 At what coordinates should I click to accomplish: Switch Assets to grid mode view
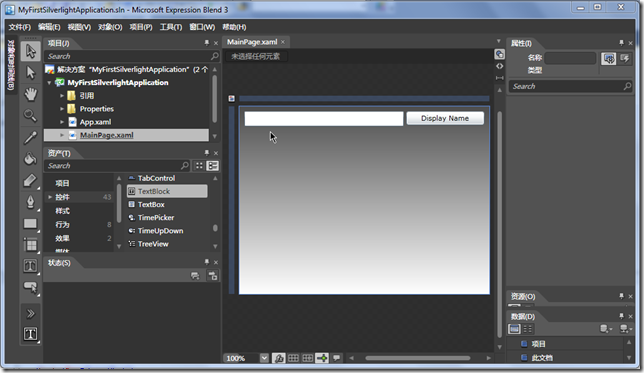[199, 166]
